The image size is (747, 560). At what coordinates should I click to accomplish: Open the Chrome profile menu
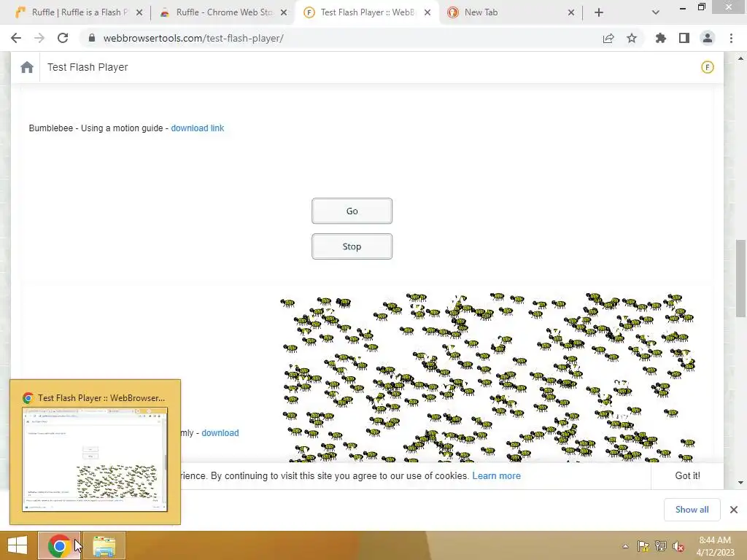click(708, 38)
